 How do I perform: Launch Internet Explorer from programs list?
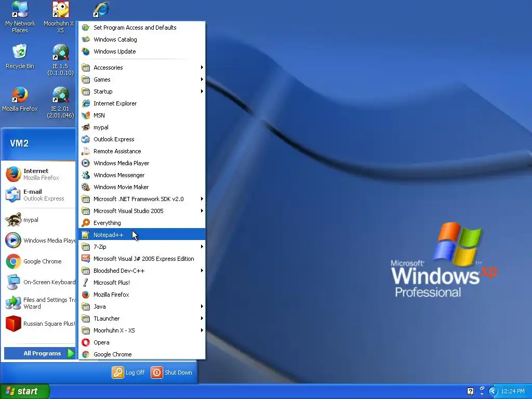coord(142,103)
